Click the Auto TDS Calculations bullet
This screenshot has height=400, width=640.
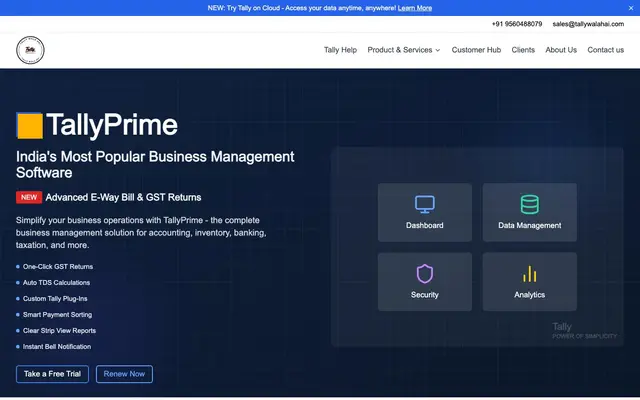(x=56, y=282)
